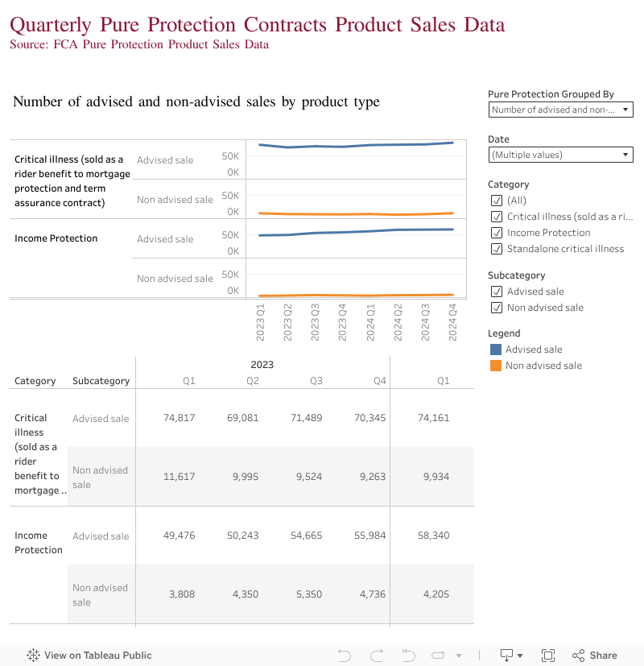The height and width of the screenshot is (666, 644).
Task: Click the 74,817 table cell
Action: coord(179,418)
